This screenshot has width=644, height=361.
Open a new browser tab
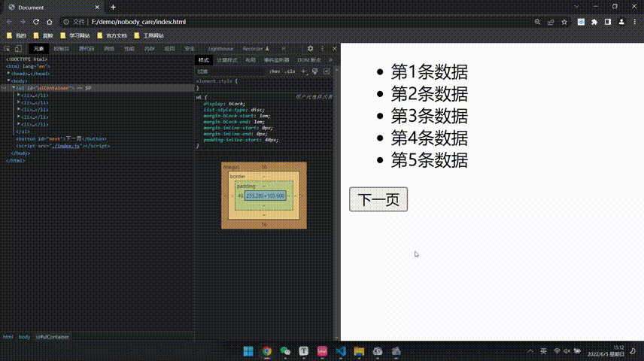[113, 7]
